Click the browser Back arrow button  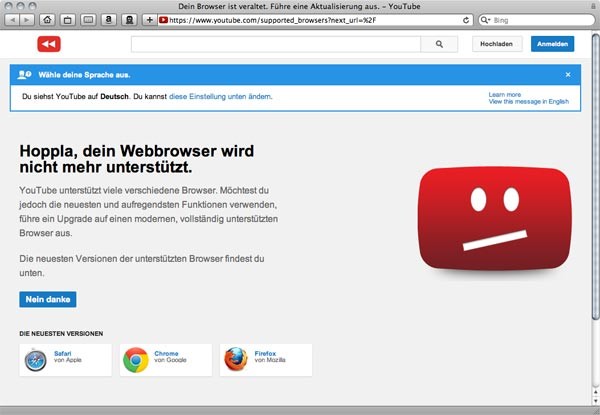pos(12,19)
